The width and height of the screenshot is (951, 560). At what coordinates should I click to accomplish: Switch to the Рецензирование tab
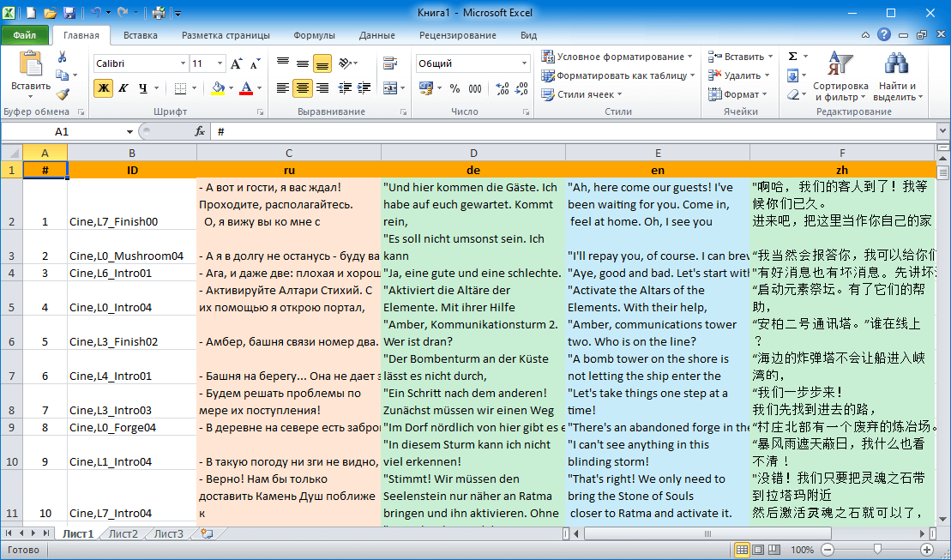coord(457,35)
